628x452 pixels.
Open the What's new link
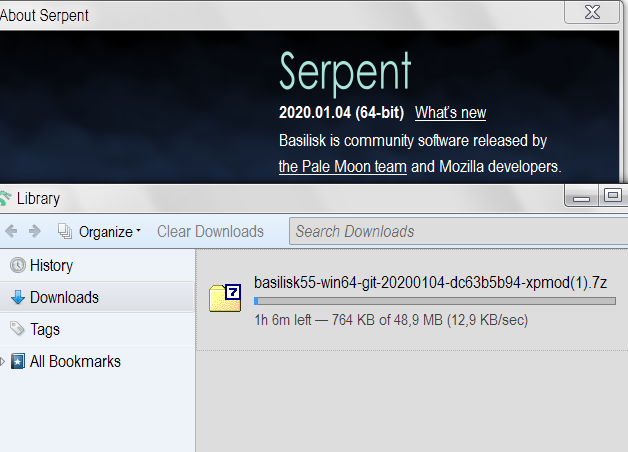450,112
